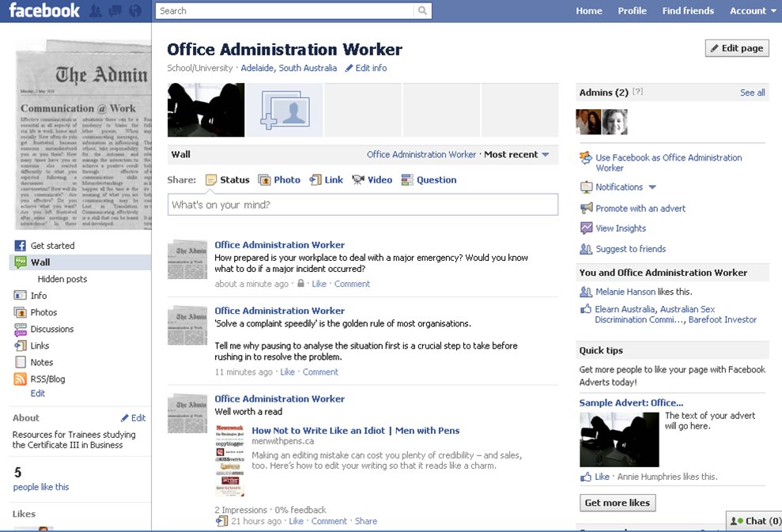The width and height of the screenshot is (782, 532).
Task: Click the second admin profile picture
Action: (615, 122)
